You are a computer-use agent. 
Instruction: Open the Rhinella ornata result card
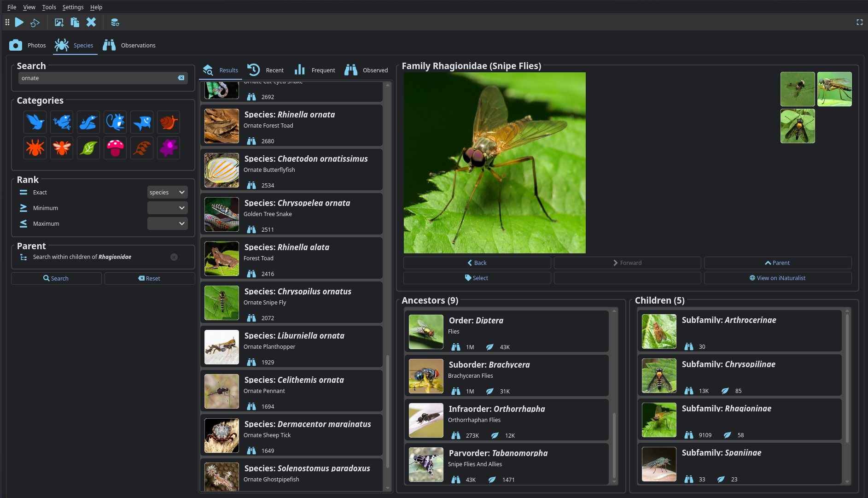click(291, 125)
